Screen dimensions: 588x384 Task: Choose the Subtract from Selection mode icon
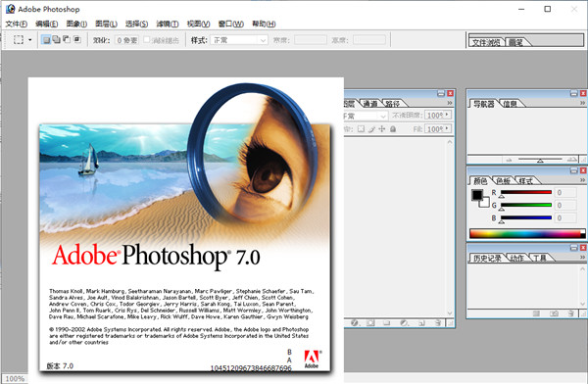pos(67,39)
